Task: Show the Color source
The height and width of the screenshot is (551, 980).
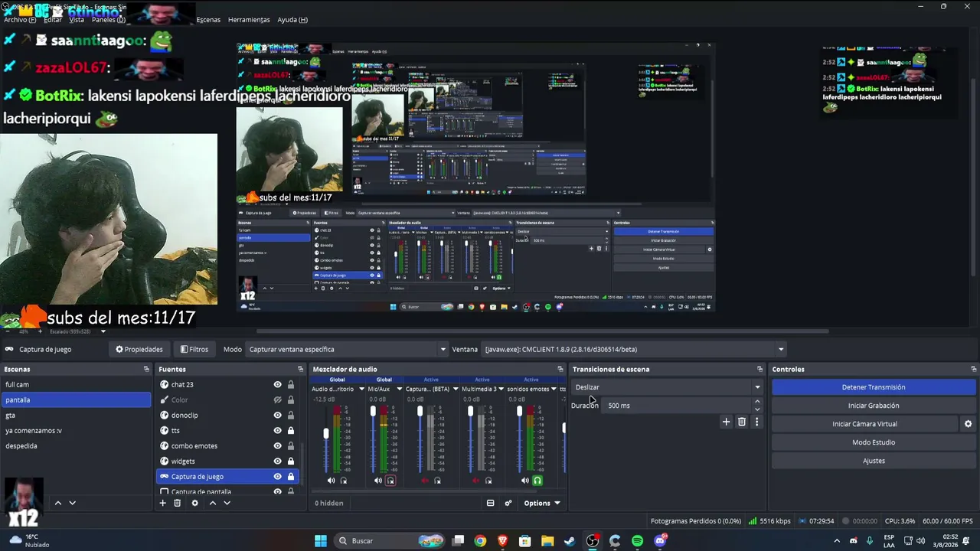Action: click(x=277, y=399)
